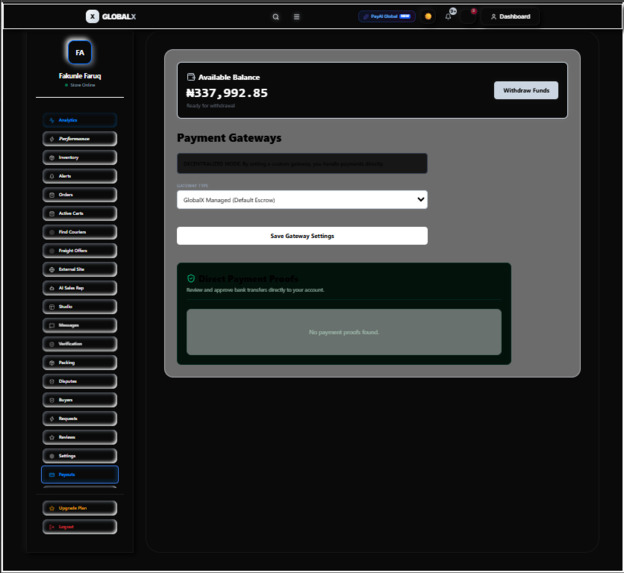Click the Verification sidebar icon

point(52,344)
